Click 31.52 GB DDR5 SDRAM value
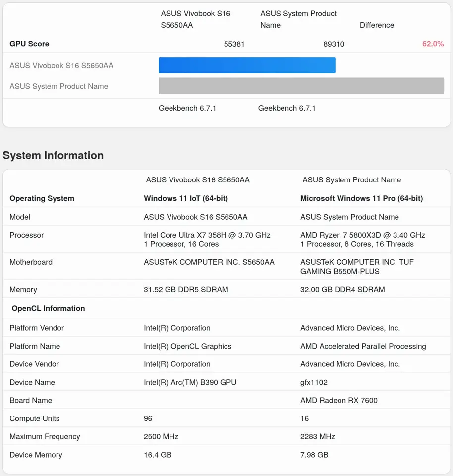Screen dimensions: 453x476 (186, 289)
